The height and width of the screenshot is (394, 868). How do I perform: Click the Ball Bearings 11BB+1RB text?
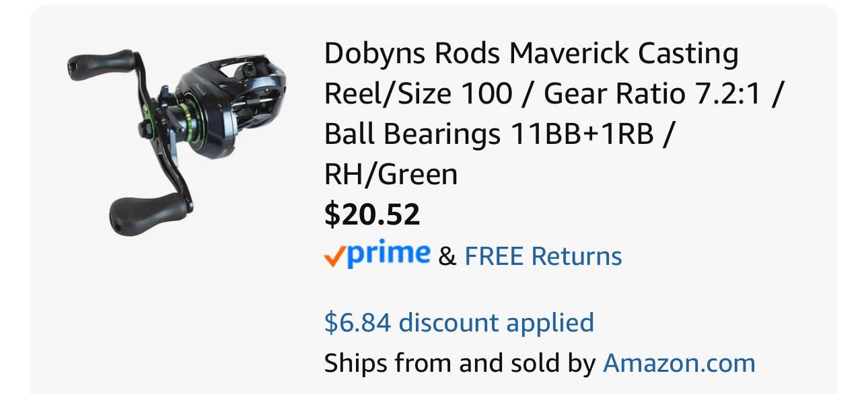point(489,134)
